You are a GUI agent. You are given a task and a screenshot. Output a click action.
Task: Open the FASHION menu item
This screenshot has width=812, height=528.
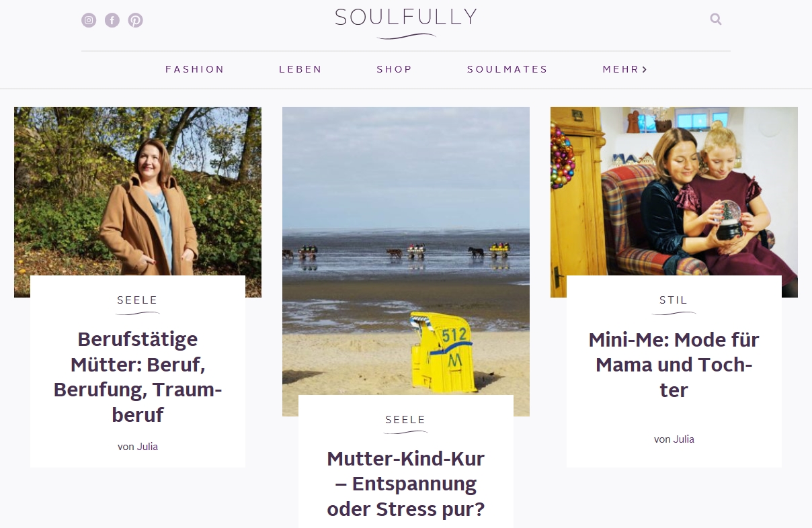click(x=195, y=69)
